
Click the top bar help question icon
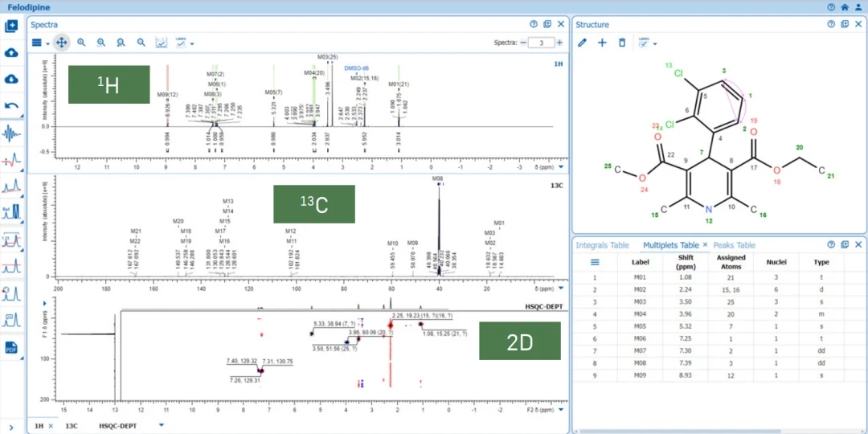click(x=831, y=7)
